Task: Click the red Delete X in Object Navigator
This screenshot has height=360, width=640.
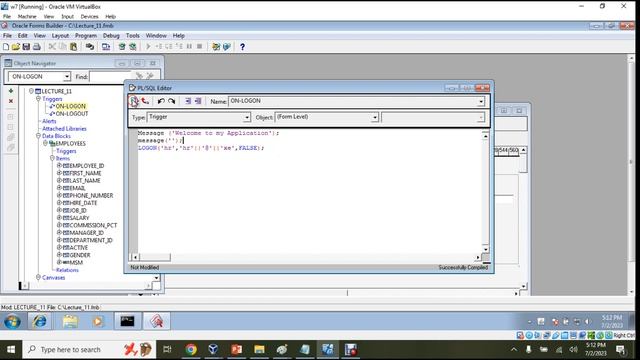Action: [11, 101]
